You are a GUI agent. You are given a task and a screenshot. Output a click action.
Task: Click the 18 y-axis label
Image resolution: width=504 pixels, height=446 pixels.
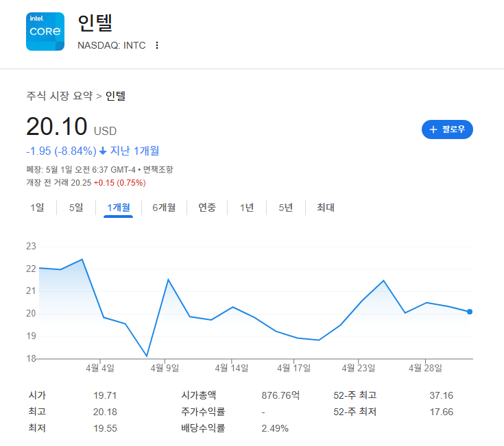tap(31, 358)
